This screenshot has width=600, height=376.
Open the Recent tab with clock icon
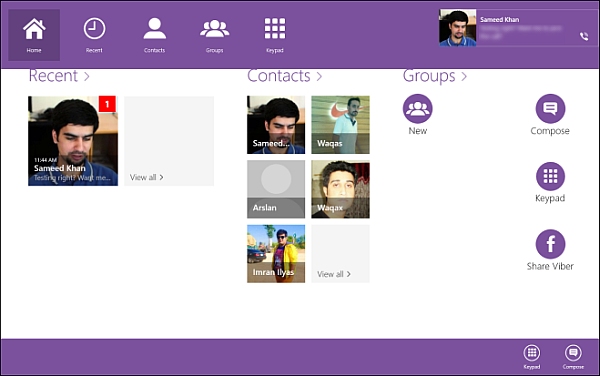pyautogui.click(x=94, y=35)
